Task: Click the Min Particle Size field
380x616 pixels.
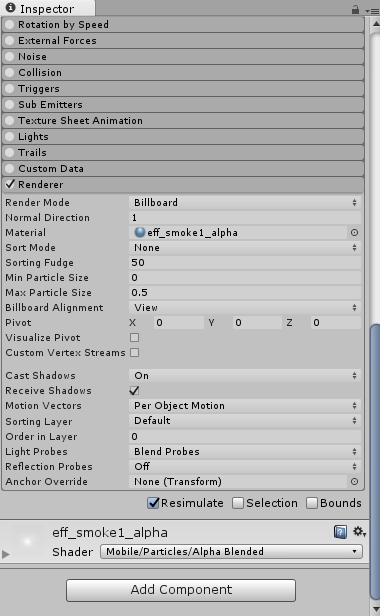Action: [x=244, y=278]
